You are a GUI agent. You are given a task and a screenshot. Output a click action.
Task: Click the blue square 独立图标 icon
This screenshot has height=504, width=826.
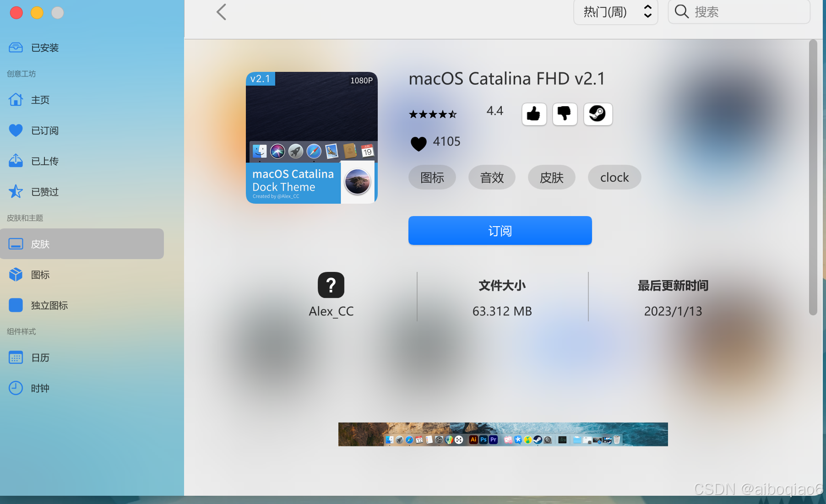click(x=16, y=305)
